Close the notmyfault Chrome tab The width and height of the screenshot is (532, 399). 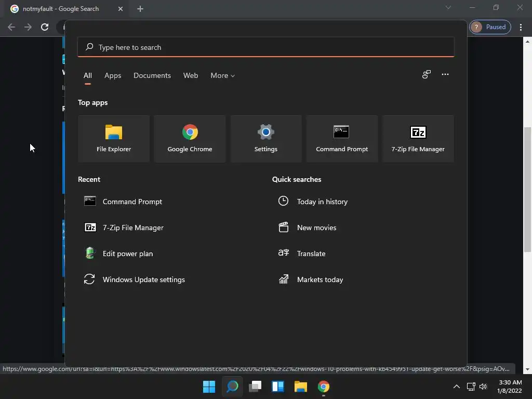tap(121, 9)
